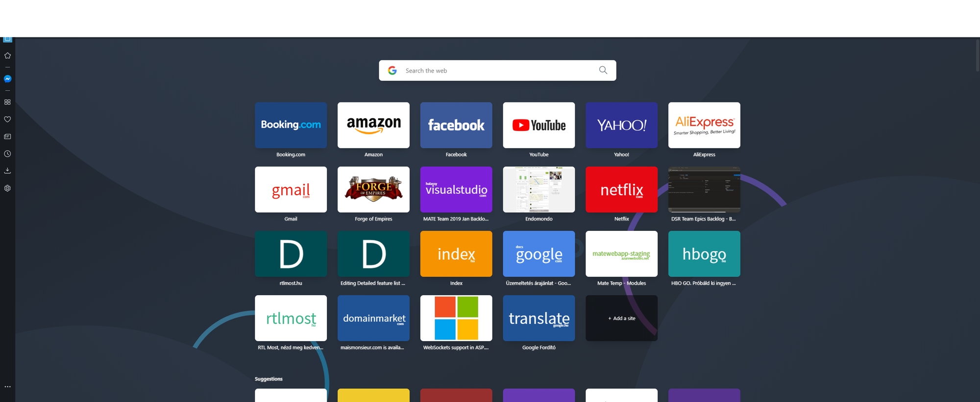The width and height of the screenshot is (980, 402).
Task: Open the three-dot sidebar setup menu
Action: coord(7,387)
